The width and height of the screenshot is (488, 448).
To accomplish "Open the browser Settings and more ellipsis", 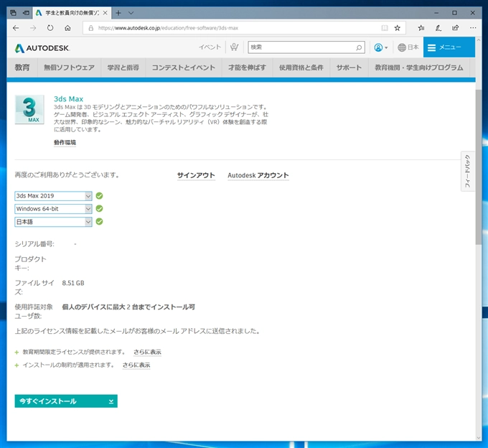I will tap(473, 28).
